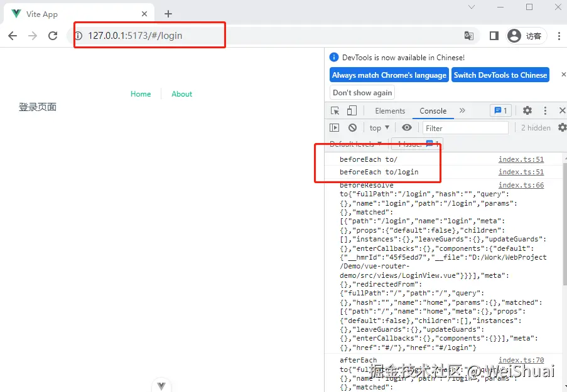Open the 1 Issue link in the console toolbar
The image size is (567, 392).
[x=418, y=144]
